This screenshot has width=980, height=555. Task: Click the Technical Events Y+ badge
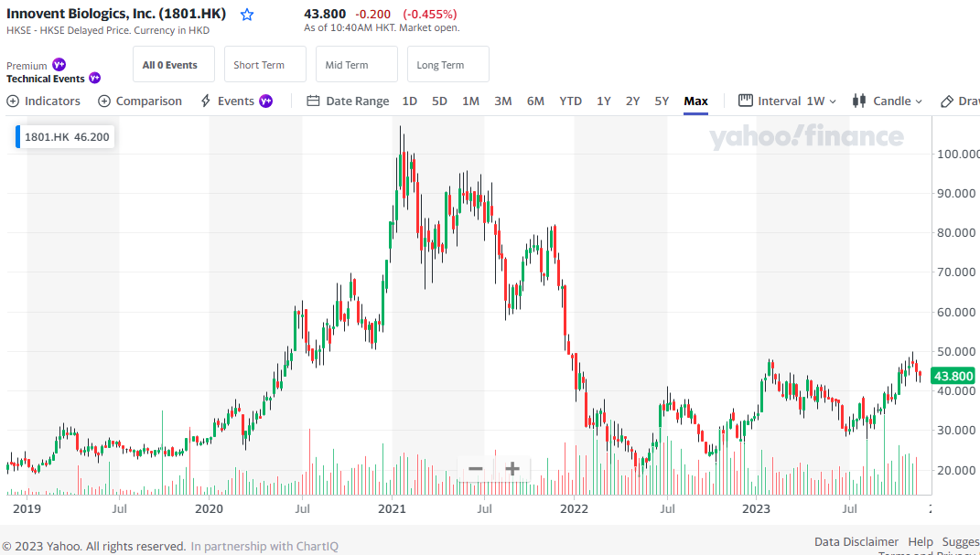click(x=94, y=78)
